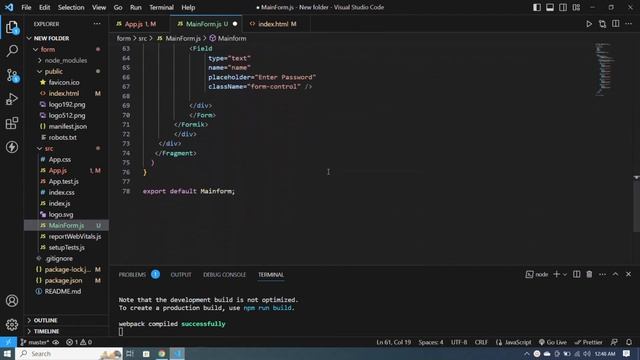This screenshot has height=360, width=640.
Task: Click CRLF end of line setting
Action: [481, 342]
